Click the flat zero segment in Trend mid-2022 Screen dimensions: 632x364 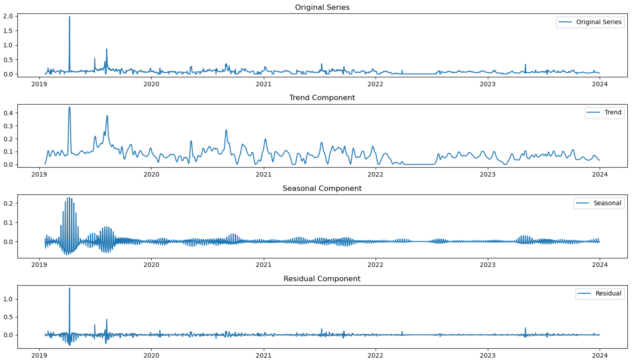(x=419, y=164)
